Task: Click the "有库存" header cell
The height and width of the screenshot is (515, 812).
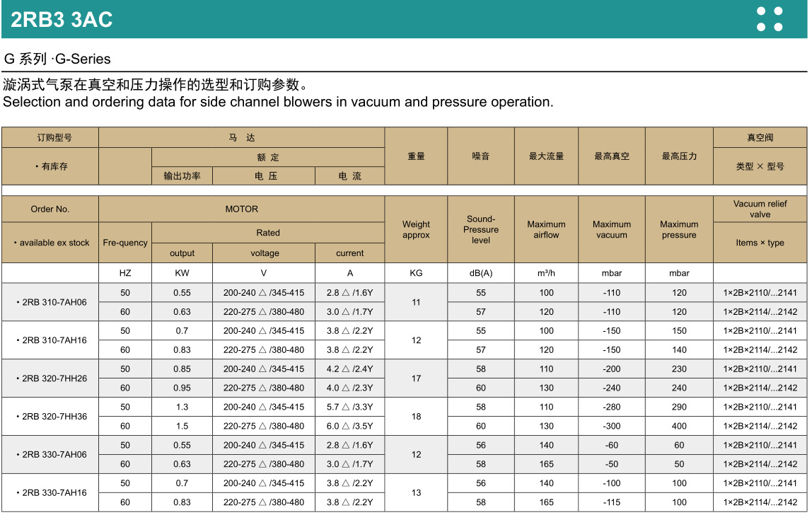Action: pyautogui.click(x=50, y=166)
